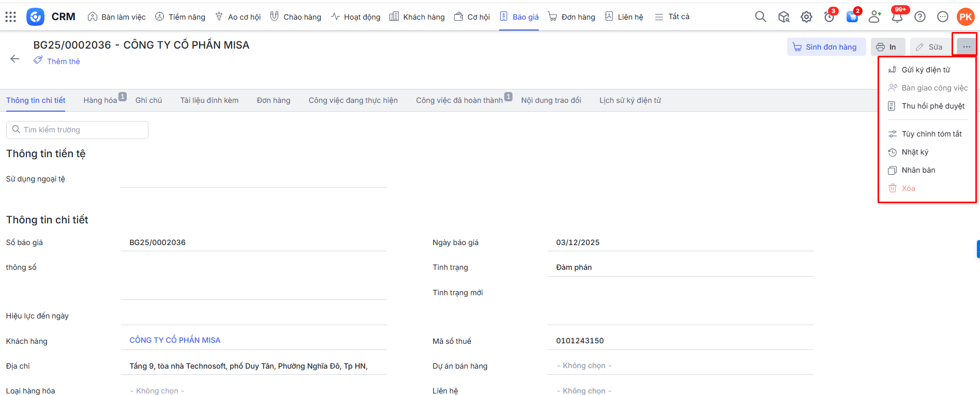Open the app launcher grid icon

click(11, 17)
